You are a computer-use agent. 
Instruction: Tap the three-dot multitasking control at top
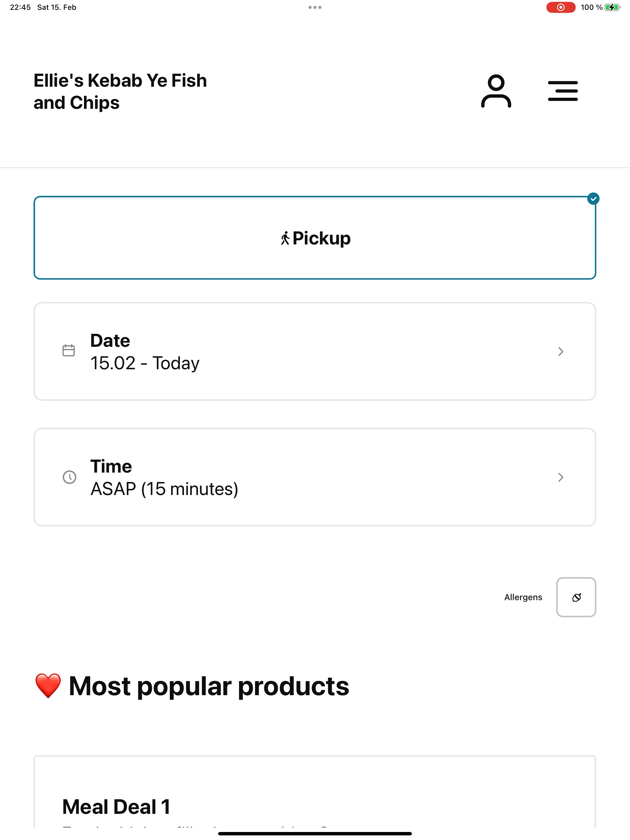click(x=315, y=7)
